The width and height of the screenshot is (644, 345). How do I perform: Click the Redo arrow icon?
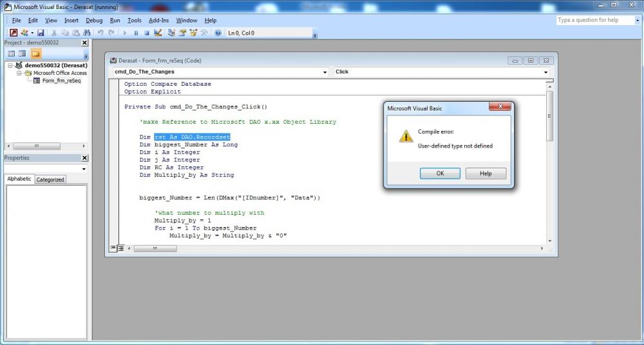point(111,33)
